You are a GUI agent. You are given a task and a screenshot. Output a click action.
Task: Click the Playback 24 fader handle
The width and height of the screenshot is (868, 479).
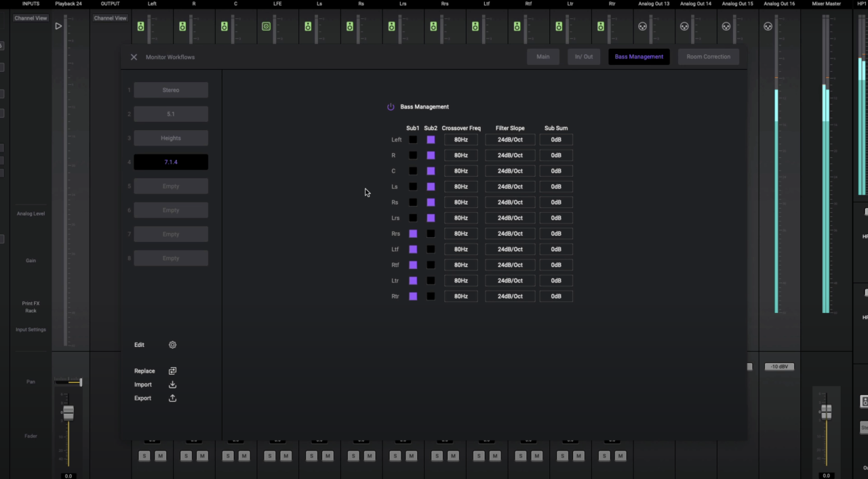coord(68,413)
